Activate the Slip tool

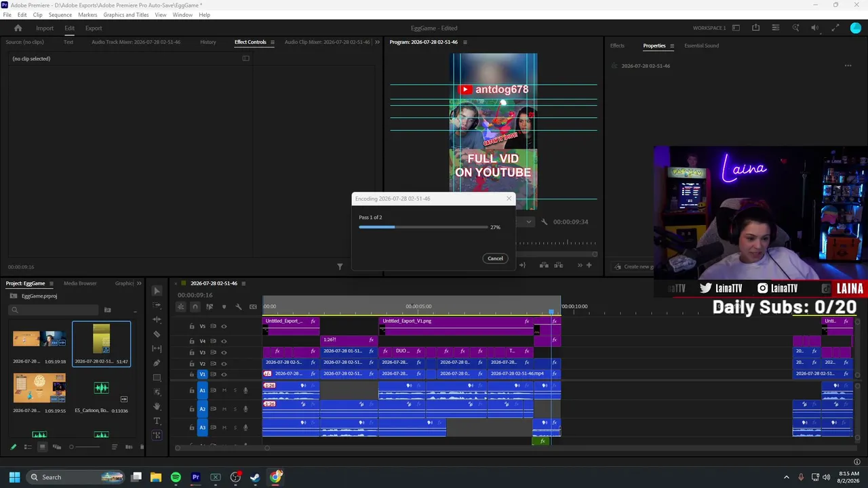click(157, 348)
